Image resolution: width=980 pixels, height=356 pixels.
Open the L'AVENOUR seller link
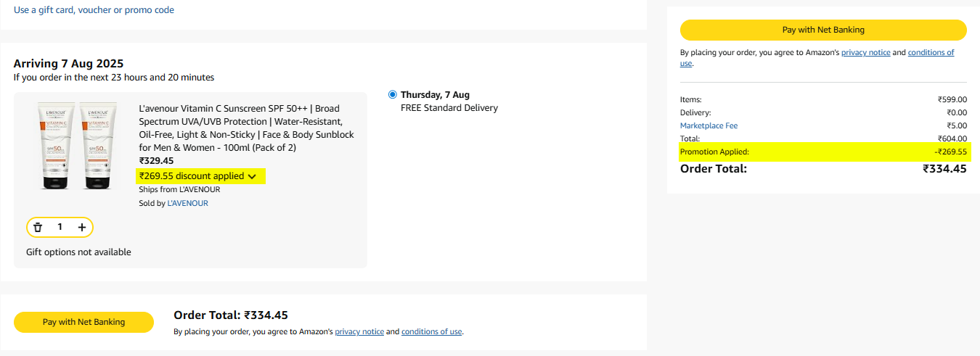[188, 203]
